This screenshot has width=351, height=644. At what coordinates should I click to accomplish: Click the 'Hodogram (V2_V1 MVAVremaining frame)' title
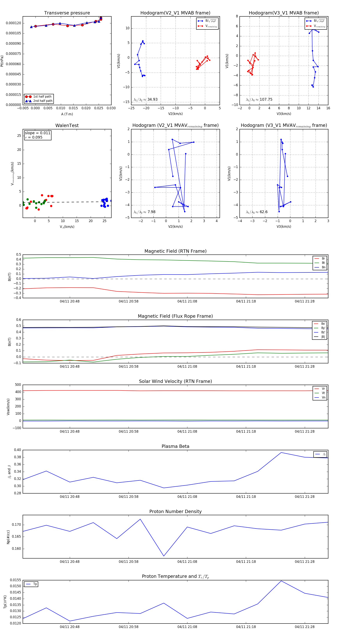pyautogui.click(x=175, y=125)
